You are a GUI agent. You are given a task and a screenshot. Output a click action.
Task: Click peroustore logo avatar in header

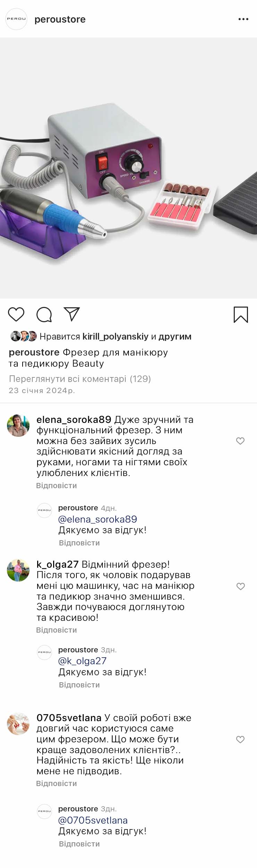pos(16,19)
